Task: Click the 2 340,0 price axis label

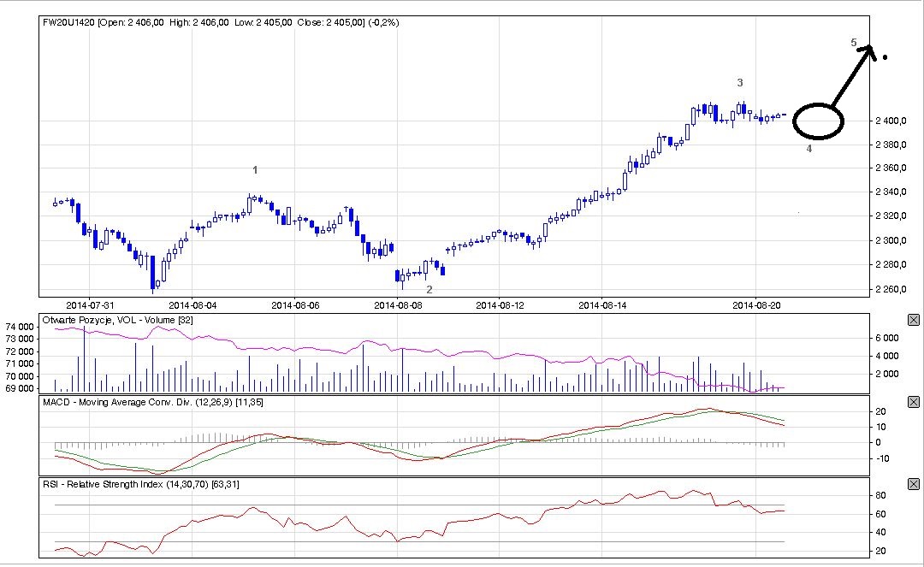Action: tap(891, 192)
